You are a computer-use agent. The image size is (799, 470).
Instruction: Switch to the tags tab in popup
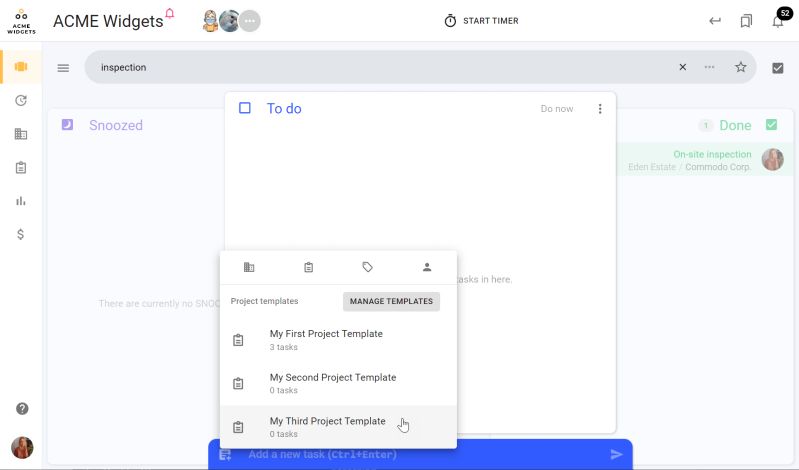(x=367, y=267)
